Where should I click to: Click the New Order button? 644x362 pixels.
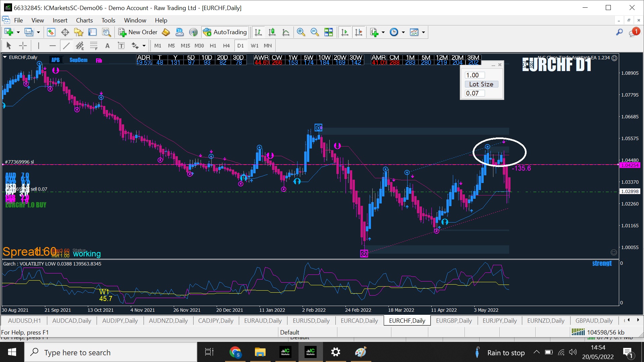click(x=138, y=32)
